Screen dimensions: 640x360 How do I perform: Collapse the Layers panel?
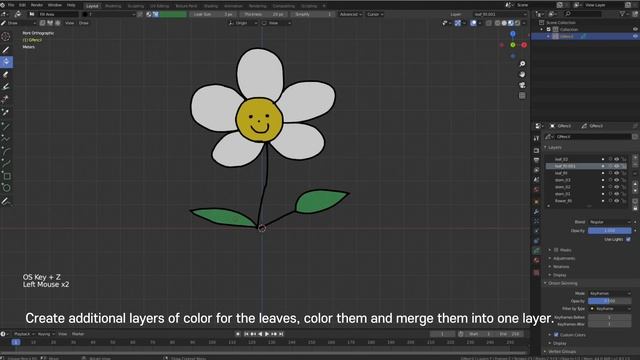click(555, 147)
